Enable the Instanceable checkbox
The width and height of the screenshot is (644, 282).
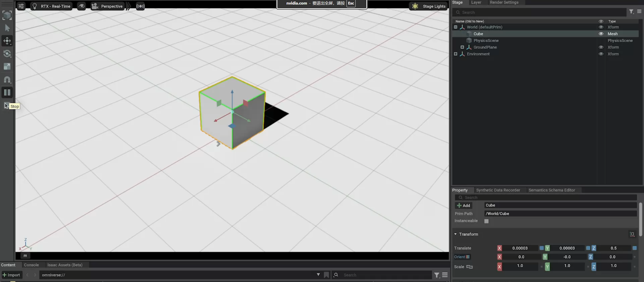pyautogui.click(x=486, y=221)
